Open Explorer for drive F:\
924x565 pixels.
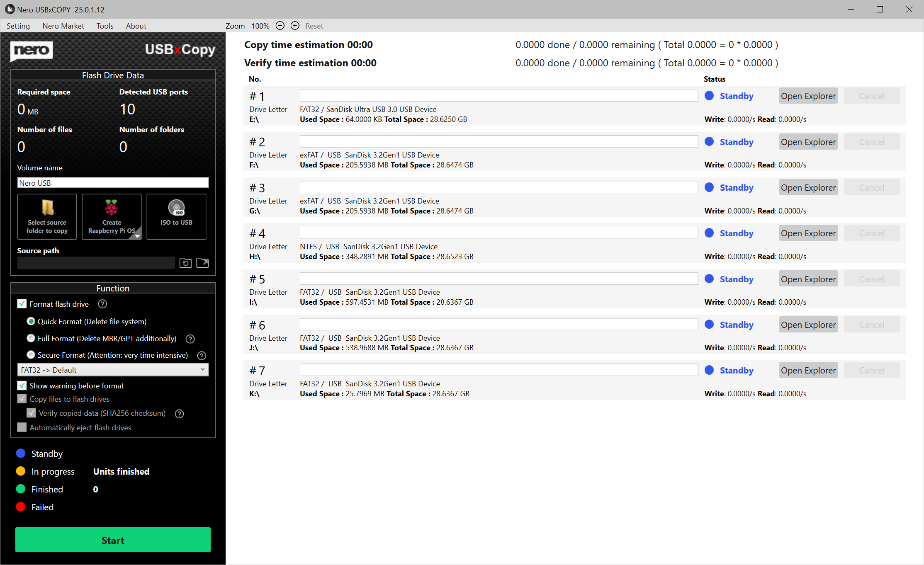pyautogui.click(x=808, y=142)
